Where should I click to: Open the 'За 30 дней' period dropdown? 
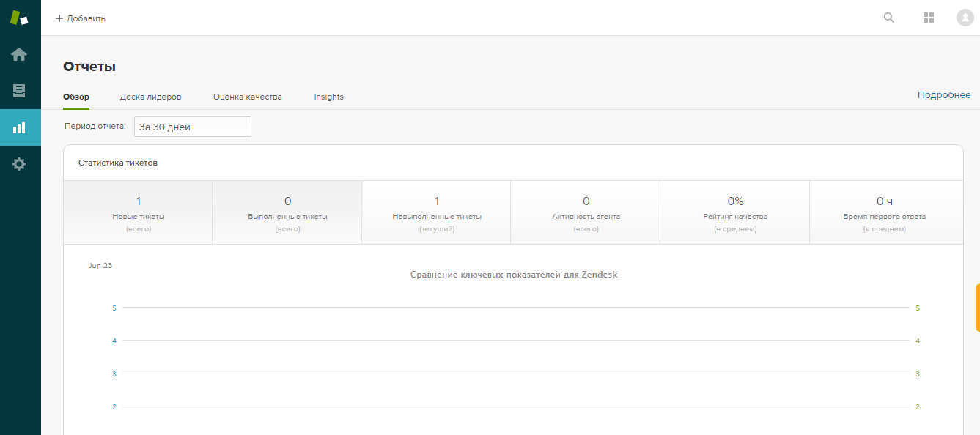click(x=192, y=126)
